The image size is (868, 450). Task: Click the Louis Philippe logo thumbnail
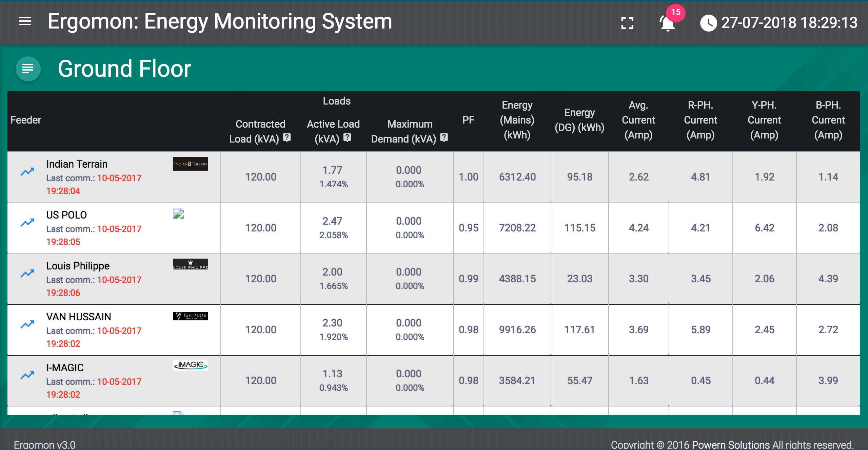(190, 264)
